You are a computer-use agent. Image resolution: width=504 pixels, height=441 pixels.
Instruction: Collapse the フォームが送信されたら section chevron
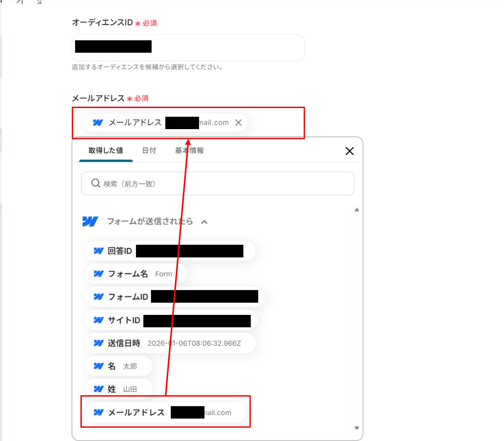click(204, 222)
